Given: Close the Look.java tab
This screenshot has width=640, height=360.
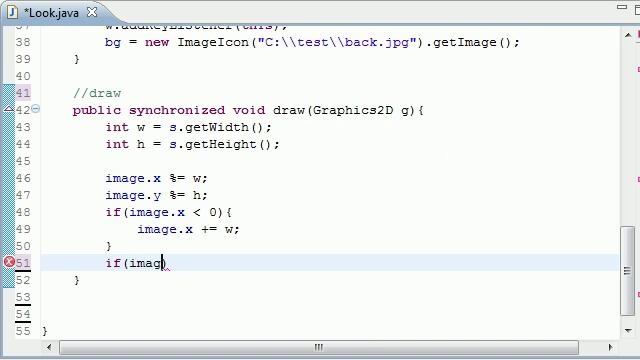Looking at the screenshot, I should pos(92,12).
